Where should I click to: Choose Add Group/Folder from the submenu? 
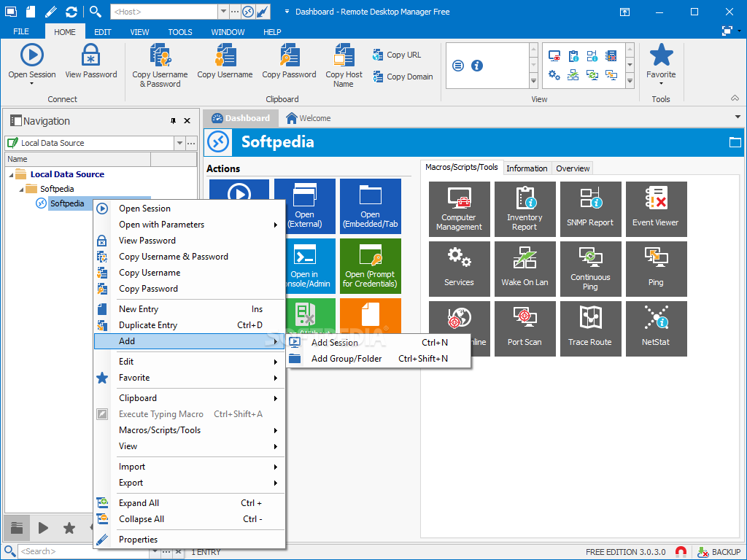tap(379, 359)
